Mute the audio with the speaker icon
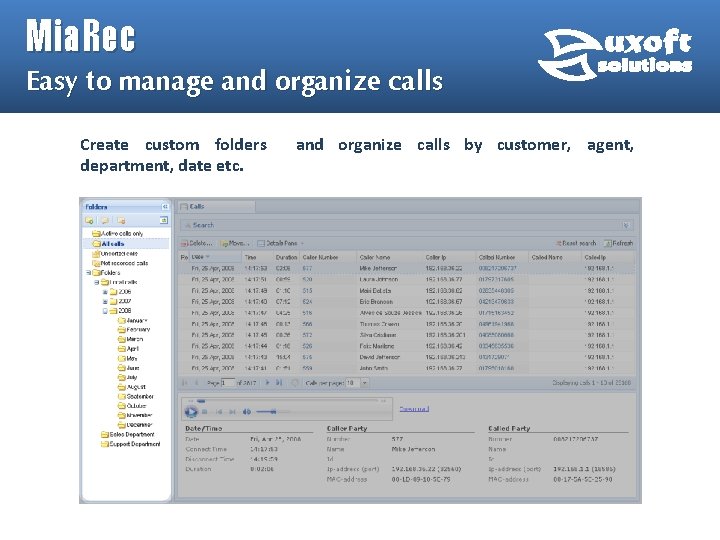The height and width of the screenshot is (540, 720). (247, 412)
